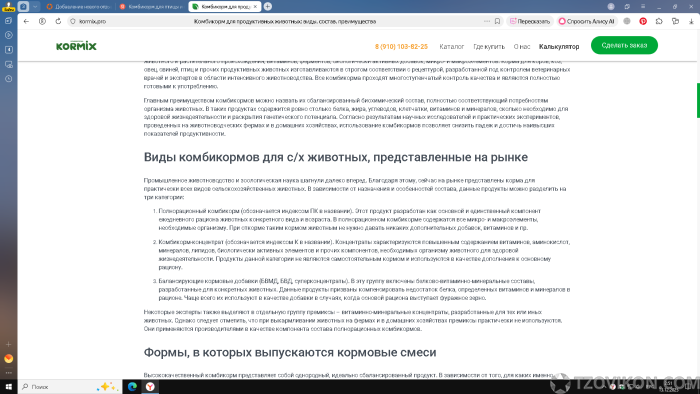
Task: Switch to the 'Добавление нового' tab
Action: [79, 7]
